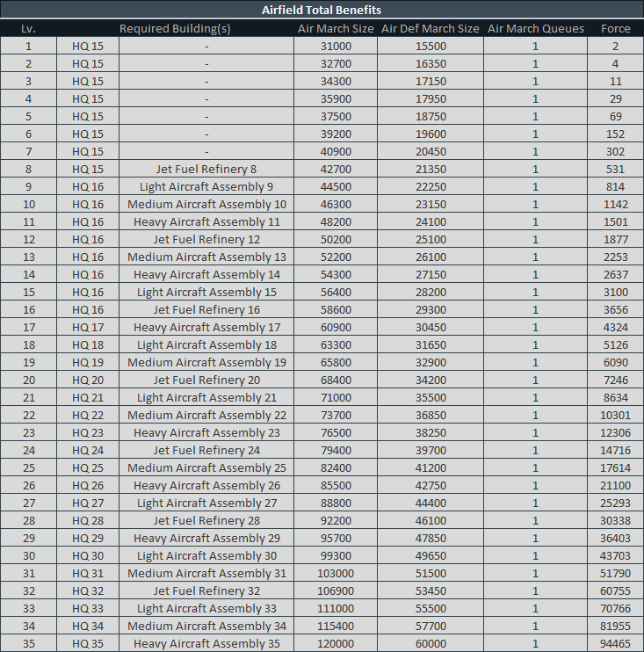Viewport: 644px width, 652px height.
Task: Click the force value 21100
Action: (x=615, y=485)
